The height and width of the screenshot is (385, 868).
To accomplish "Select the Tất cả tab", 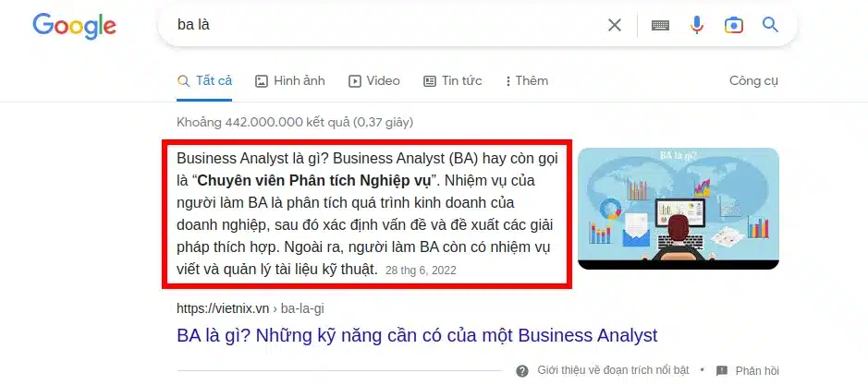I will [x=204, y=80].
